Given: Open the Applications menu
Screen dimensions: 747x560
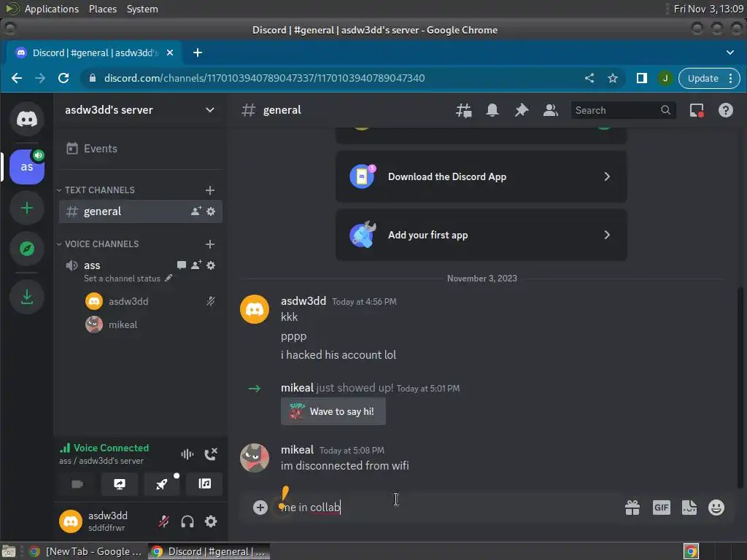Looking at the screenshot, I should point(52,9).
